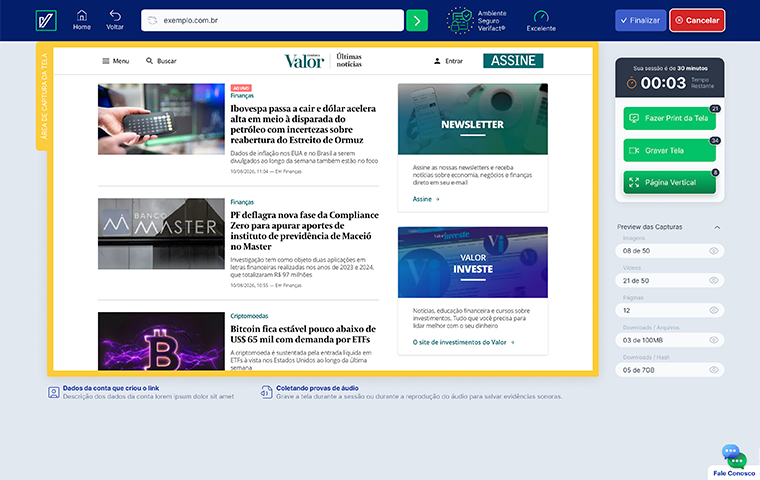Click the red Cancelar button
The height and width of the screenshot is (480, 760).
pos(697,20)
